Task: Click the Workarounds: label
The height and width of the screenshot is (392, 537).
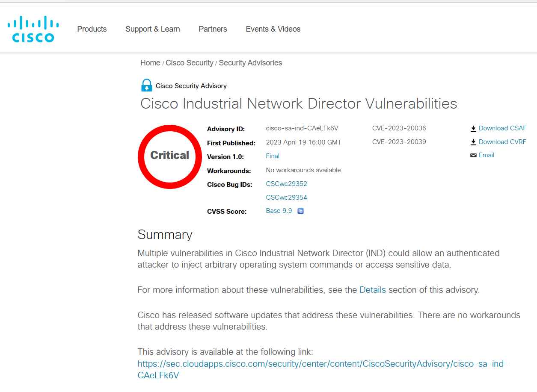Action: point(229,171)
